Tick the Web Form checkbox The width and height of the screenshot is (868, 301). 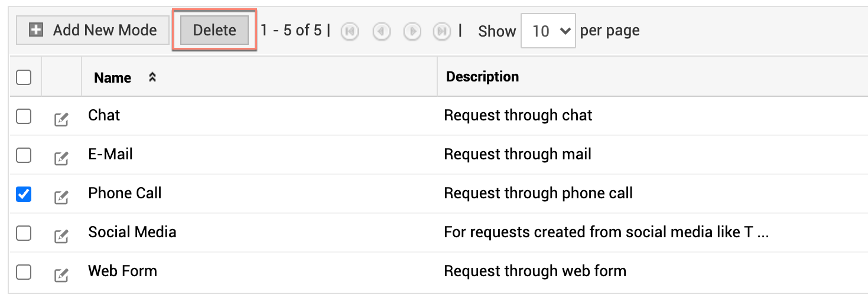click(x=24, y=272)
